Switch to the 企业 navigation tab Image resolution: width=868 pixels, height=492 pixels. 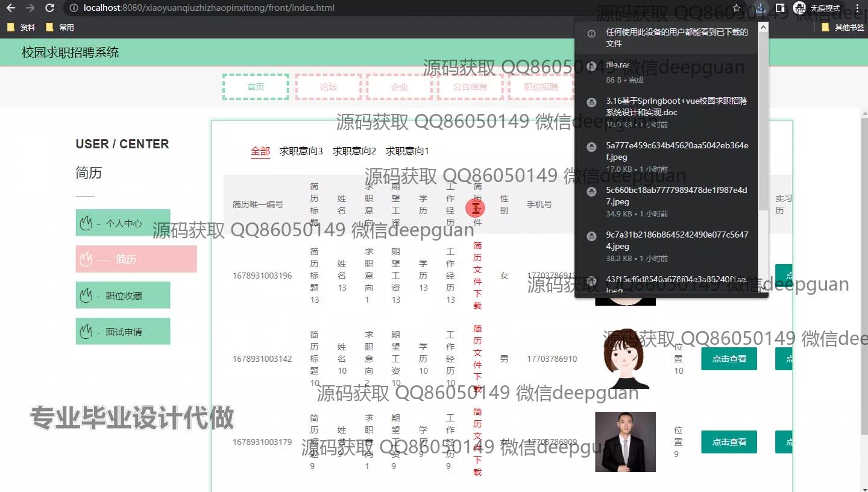399,87
